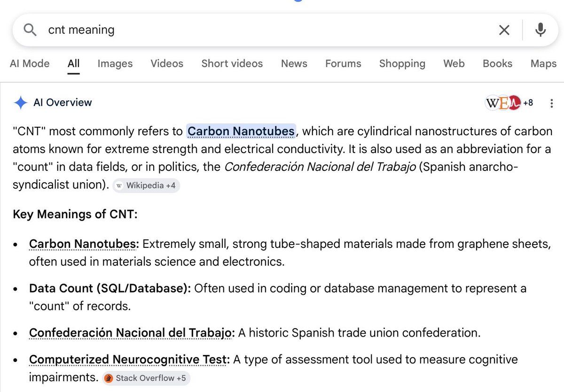
Task: Start voice search with the microphone icon
Action: [540, 30]
